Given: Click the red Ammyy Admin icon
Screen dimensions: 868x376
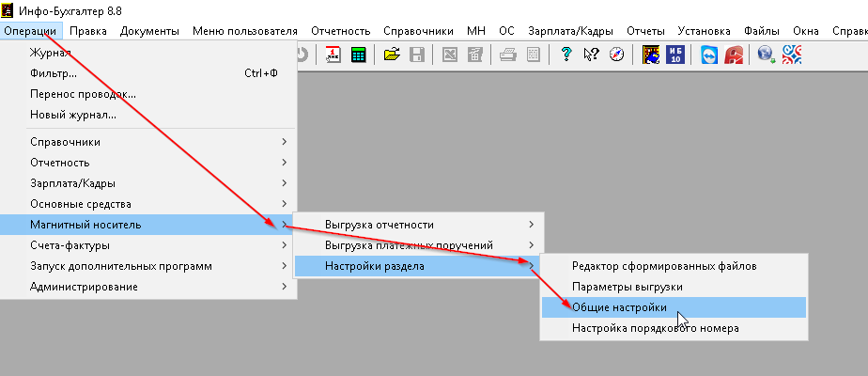Looking at the screenshot, I should click(x=734, y=55).
